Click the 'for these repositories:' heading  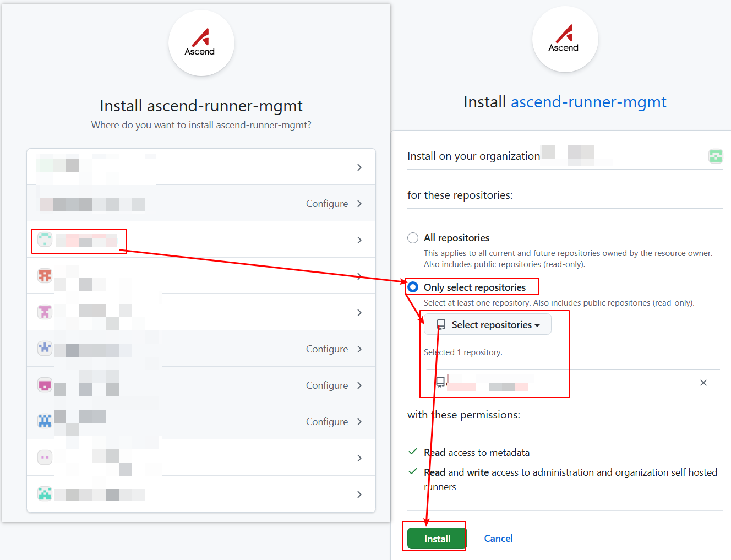460,195
